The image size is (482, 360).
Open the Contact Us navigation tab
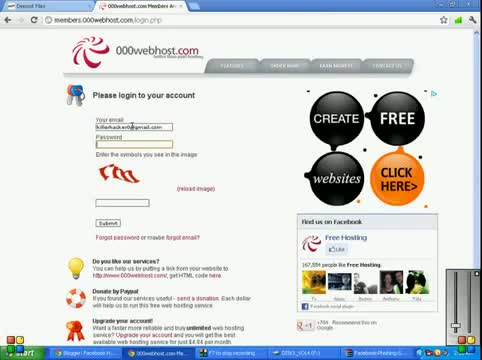[x=387, y=66]
